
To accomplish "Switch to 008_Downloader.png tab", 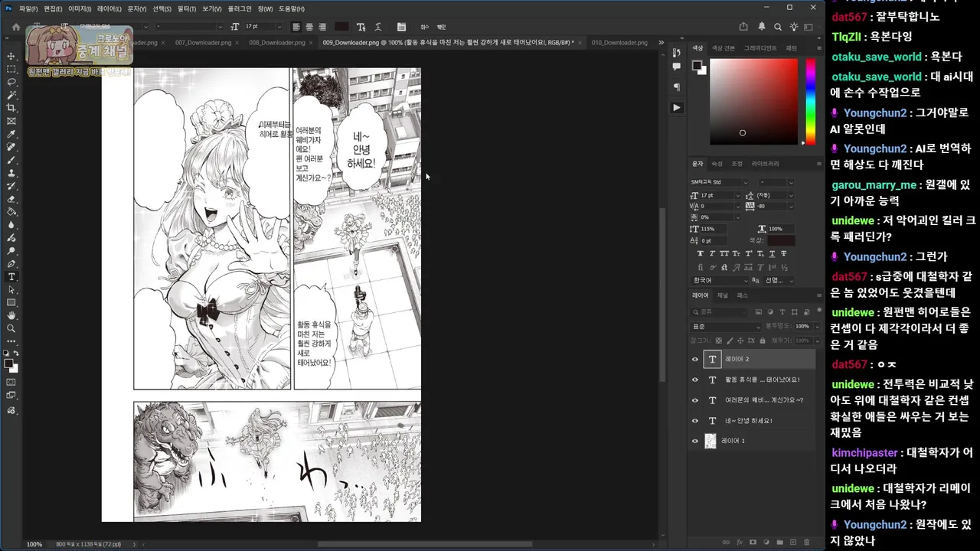I will (276, 43).
